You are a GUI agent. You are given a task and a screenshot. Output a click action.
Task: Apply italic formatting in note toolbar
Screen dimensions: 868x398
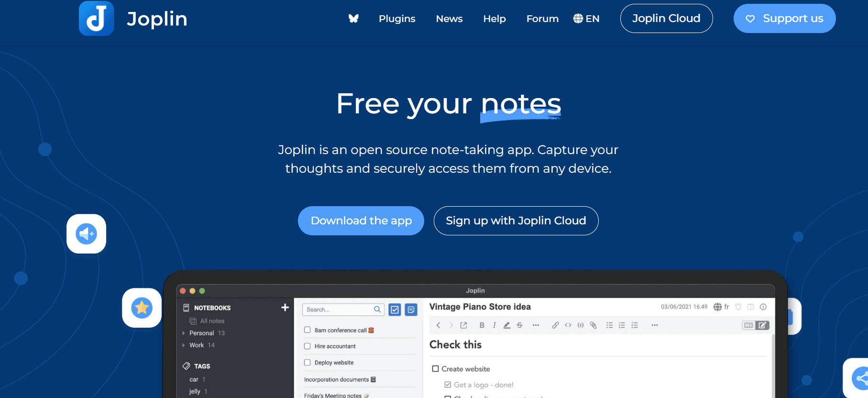494,325
